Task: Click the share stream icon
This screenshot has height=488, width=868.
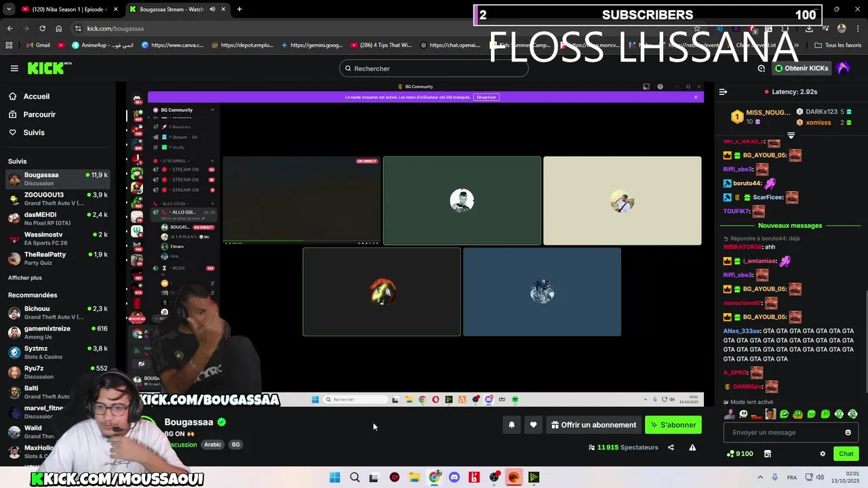Action: (671, 447)
